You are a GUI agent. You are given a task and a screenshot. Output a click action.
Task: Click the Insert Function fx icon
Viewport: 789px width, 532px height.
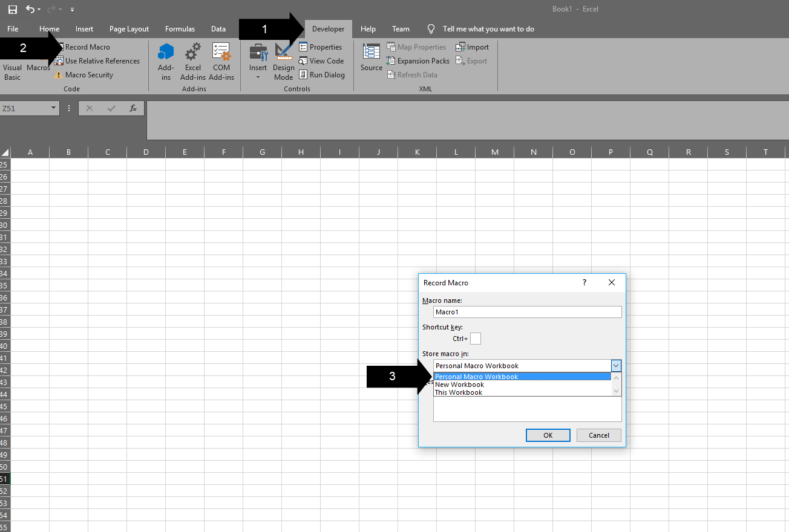coord(133,108)
